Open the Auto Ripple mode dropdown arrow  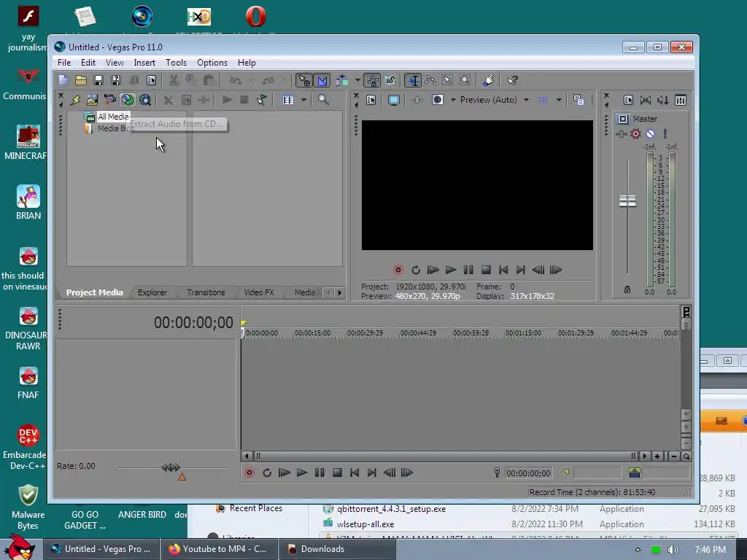357,80
